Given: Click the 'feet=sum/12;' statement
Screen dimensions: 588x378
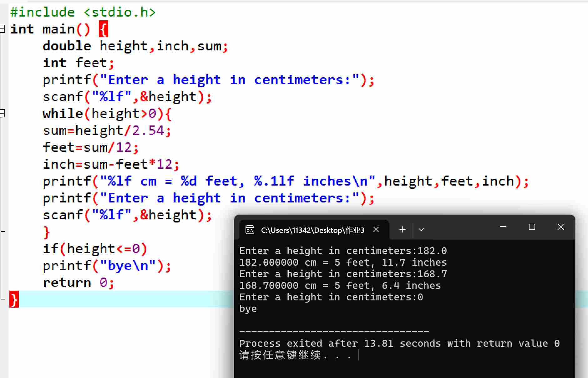Looking at the screenshot, I should point(91,147).
